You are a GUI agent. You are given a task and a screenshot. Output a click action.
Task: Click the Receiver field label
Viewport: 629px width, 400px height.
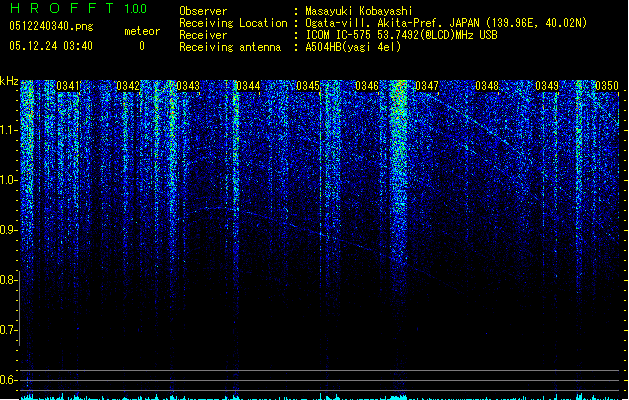point(203,35)
